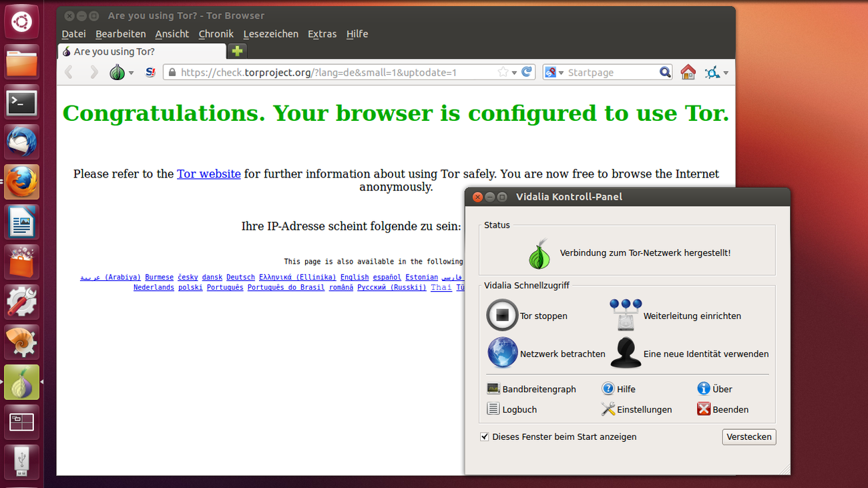
Task: Open Weiterleitung einrichten relay icon
Action: (x=626, y=315)
